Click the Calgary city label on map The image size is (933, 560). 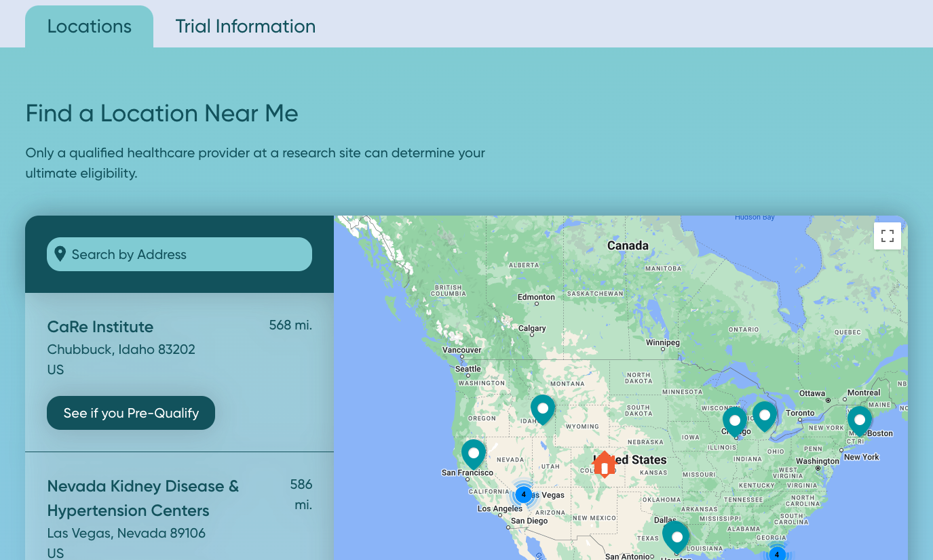coord(532,328)
